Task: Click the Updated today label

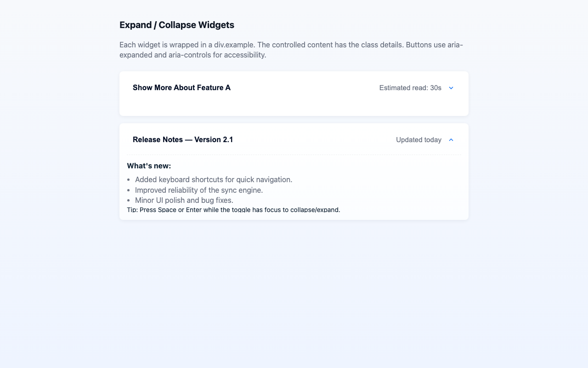Action: pos(418,139)
